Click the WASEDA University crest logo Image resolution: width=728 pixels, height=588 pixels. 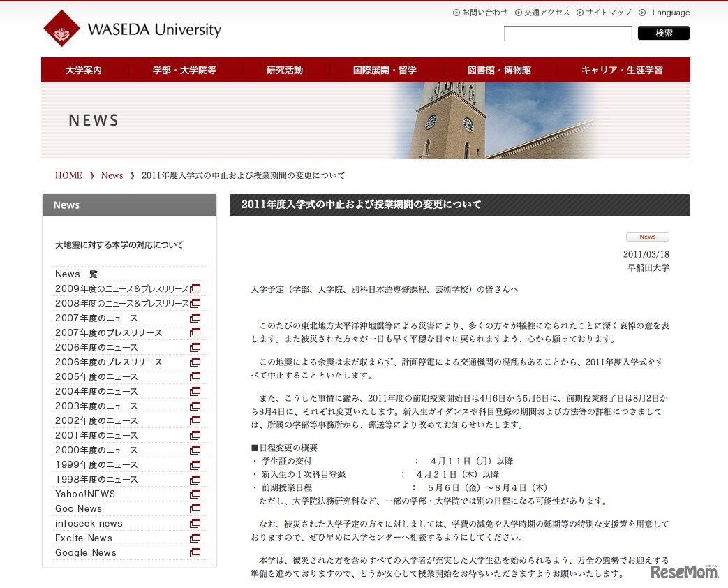(x=62, y=29)
